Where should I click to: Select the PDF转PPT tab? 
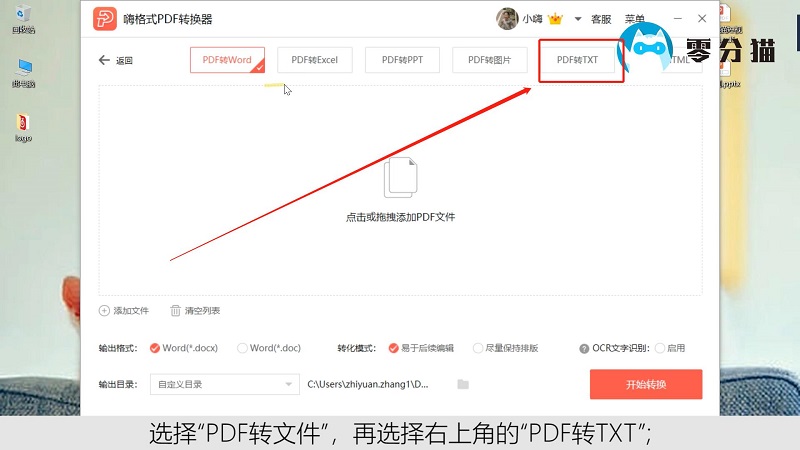tap(402, 60)
